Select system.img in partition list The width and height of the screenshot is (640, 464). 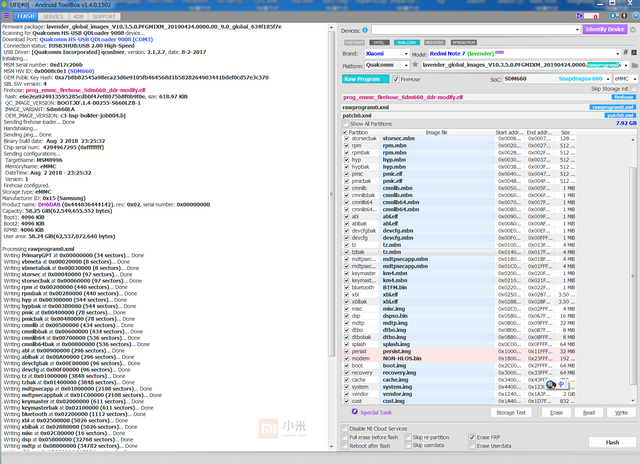click(x=397, y=387)
